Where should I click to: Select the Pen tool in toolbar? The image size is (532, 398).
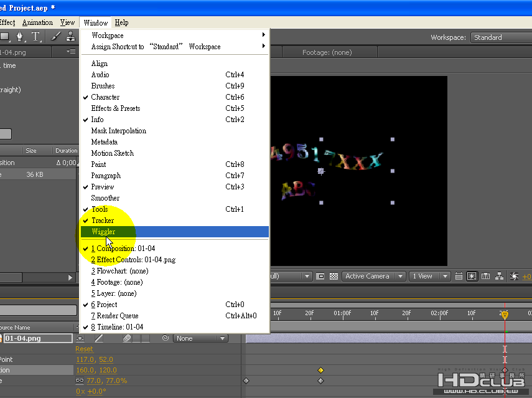click(20, 36)
